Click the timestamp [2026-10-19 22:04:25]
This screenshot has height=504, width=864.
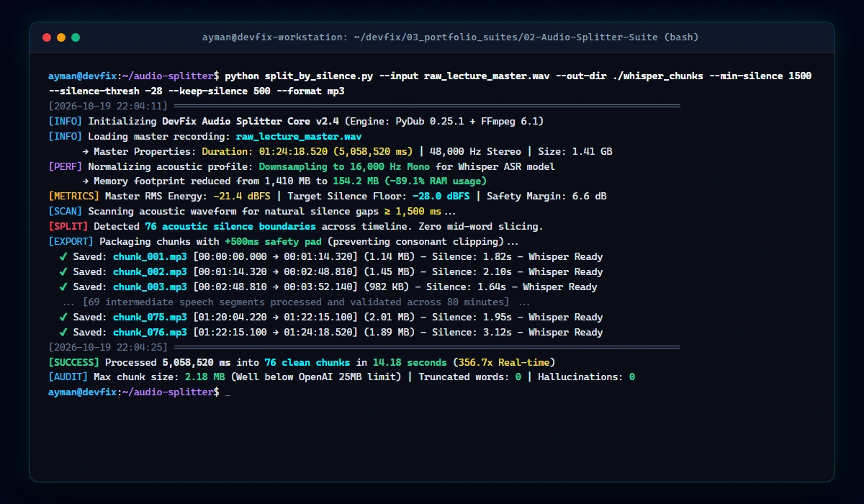(x=107, y=348)
